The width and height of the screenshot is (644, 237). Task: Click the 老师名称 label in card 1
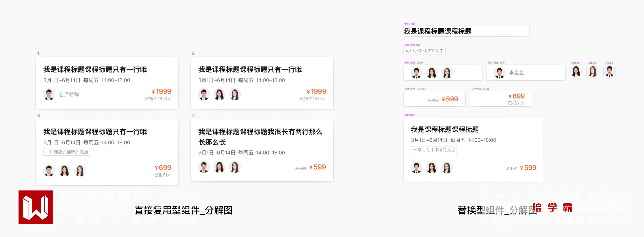69,94
